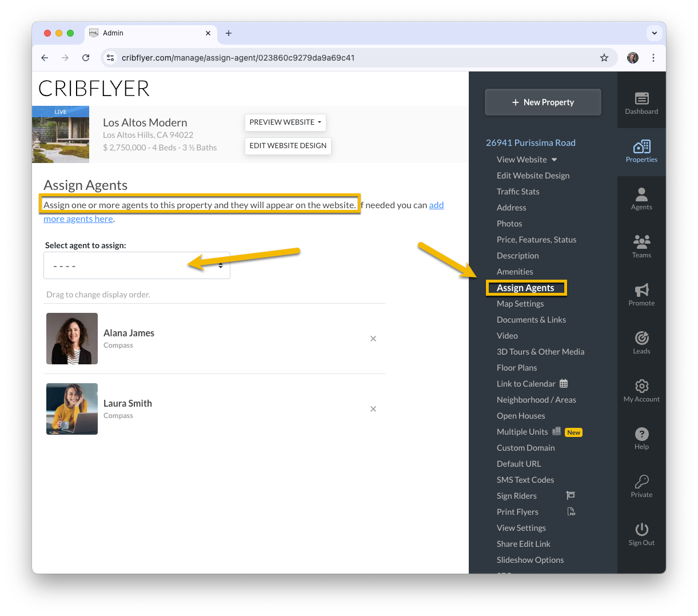The height and width of the screenshot is (616, 698).
Task: Expand the Preview Website dropdown
Action: pyautogui.click(x=285, y=122)
